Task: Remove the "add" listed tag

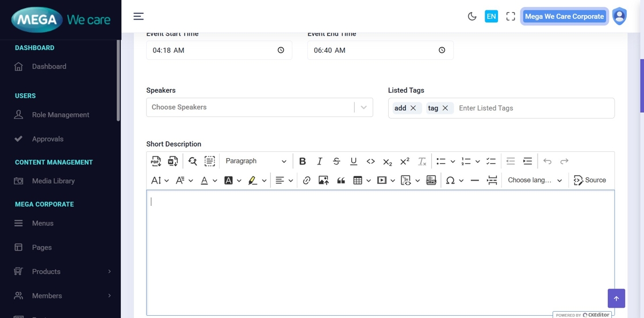Action: [413, 108]
